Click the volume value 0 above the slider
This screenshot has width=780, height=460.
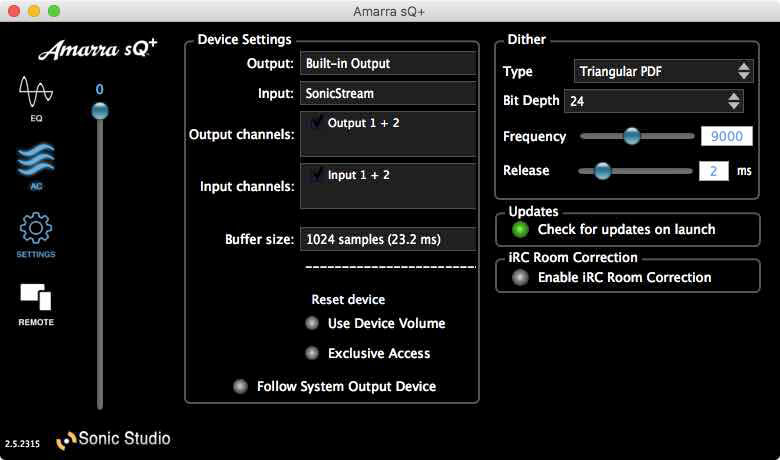tap(99, 90)
